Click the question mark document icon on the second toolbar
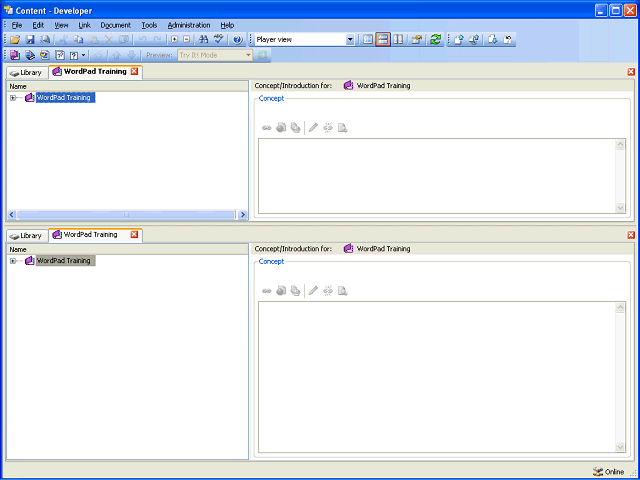The image size is (640, 480). click(74, 55)
